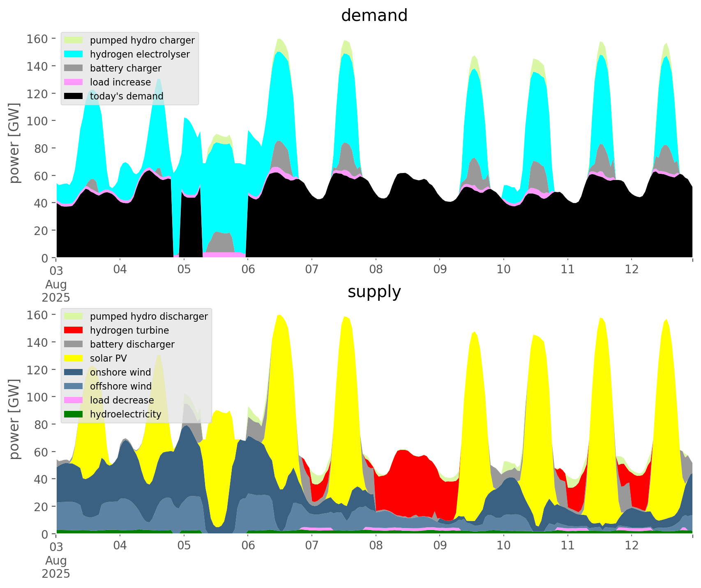The image size is (701, 588).
Task: Click the onshore wind legend swatch
Action: pos(74,372)
